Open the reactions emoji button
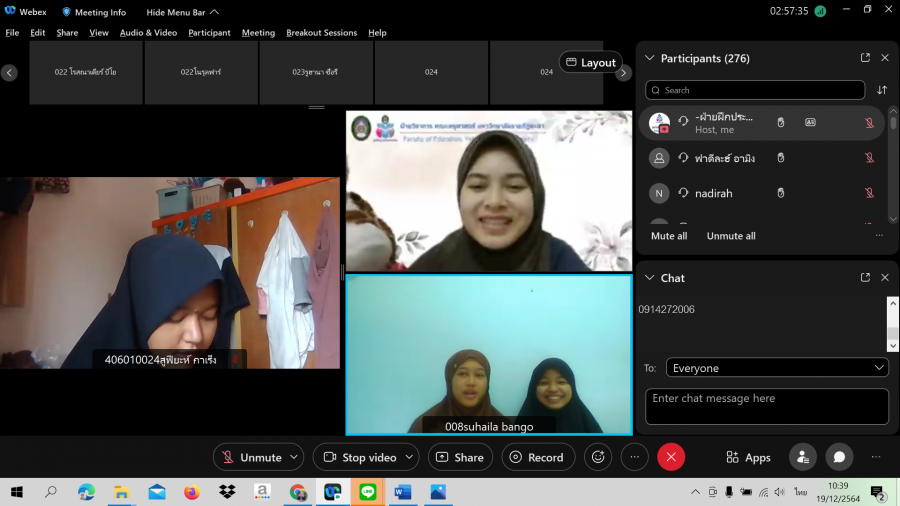900x506 pixels. [598, 457]
